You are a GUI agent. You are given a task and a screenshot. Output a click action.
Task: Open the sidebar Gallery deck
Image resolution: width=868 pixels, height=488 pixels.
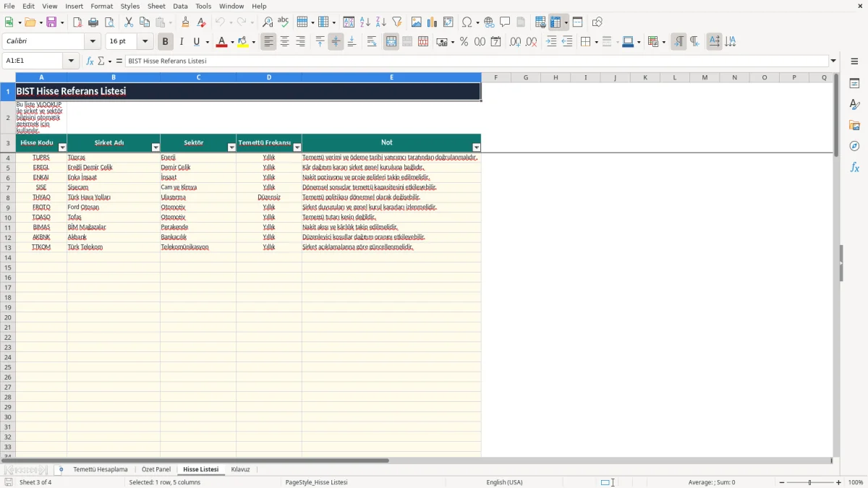854,126
